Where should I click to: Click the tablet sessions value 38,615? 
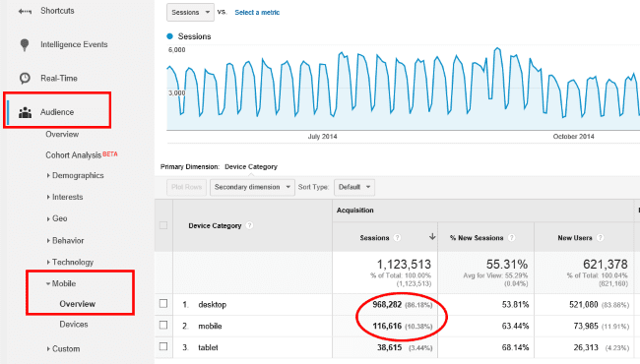pos(389,347)
